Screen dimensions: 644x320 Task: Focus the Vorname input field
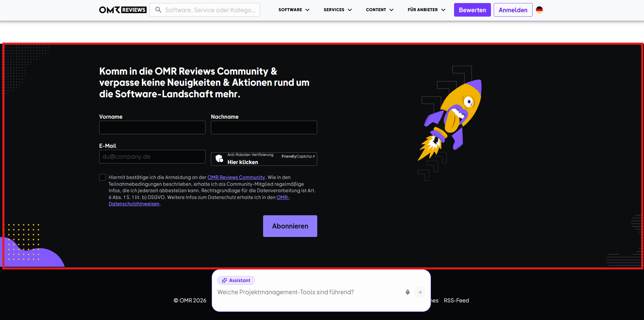(x=152, y=127)
